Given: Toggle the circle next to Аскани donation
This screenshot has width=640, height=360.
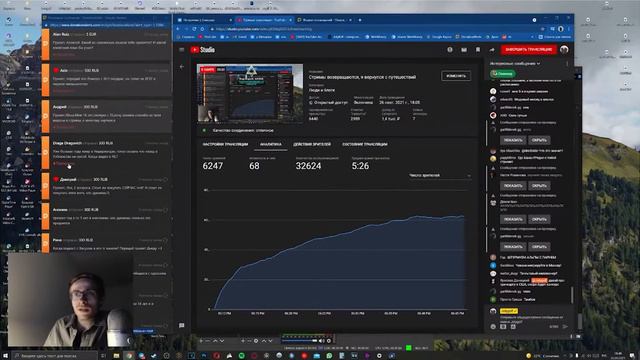Looking at the screenshot, I should 165,210.
